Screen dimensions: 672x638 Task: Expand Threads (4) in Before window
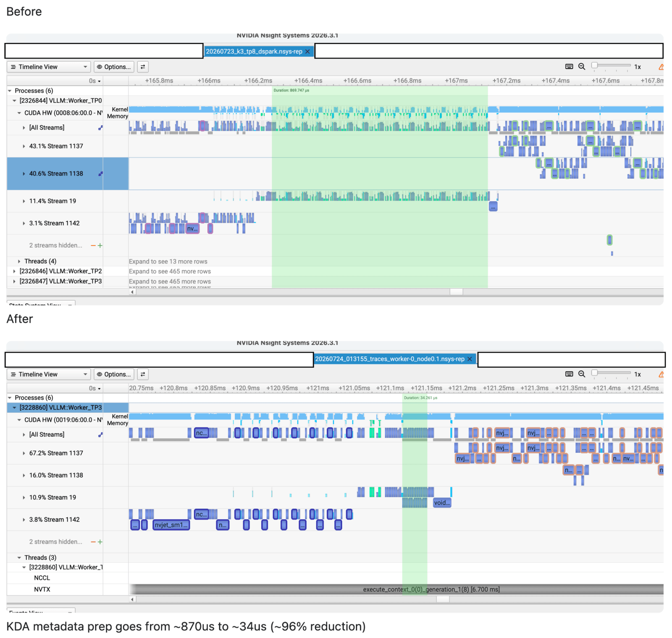click(19, 261)
